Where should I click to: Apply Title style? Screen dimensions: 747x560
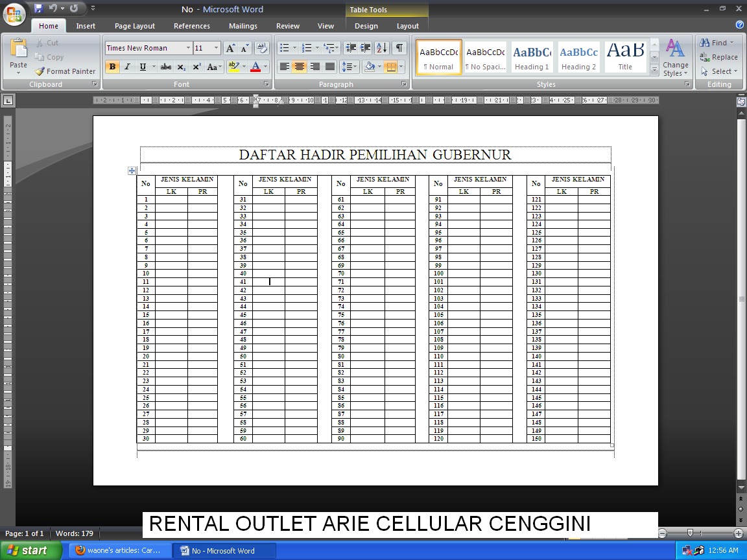pyautogui.click(x=625, y=56)
